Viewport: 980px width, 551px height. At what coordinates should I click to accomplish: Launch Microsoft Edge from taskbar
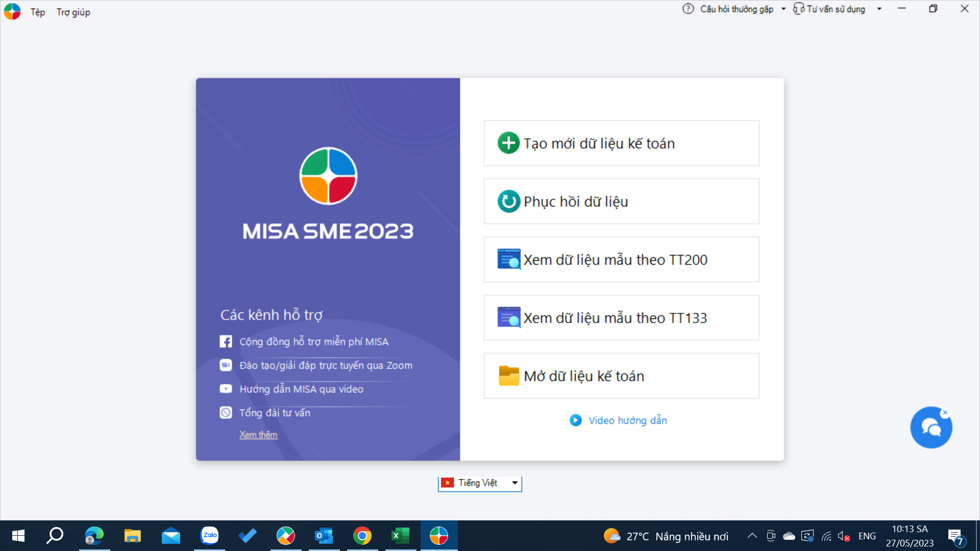[x=94, y=536]
